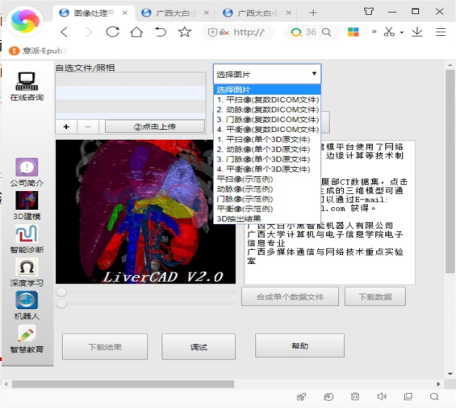Click the 下载结果 button
The image size is (456, 408).
coord(105,347)
